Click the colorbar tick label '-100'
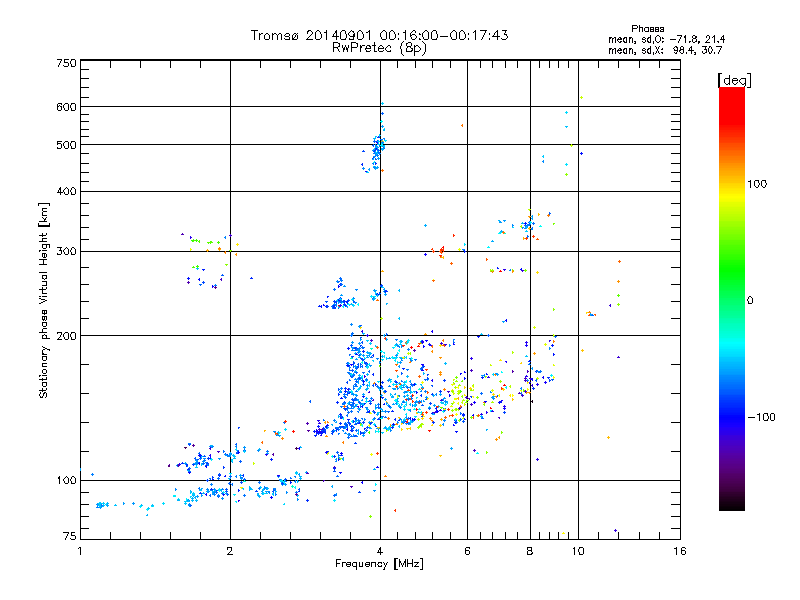The width and height of the screenshot is (800, 600). pos(761,417)
